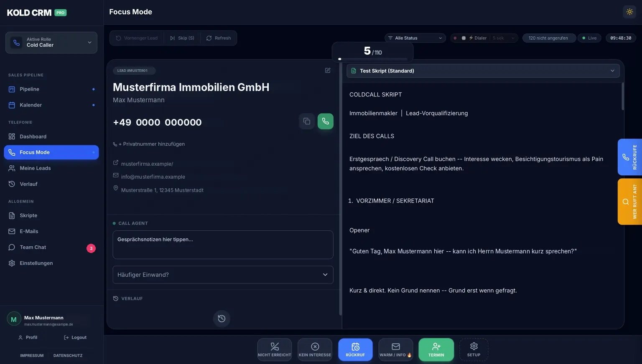Open Skripte section

click(x=51, y=215)
